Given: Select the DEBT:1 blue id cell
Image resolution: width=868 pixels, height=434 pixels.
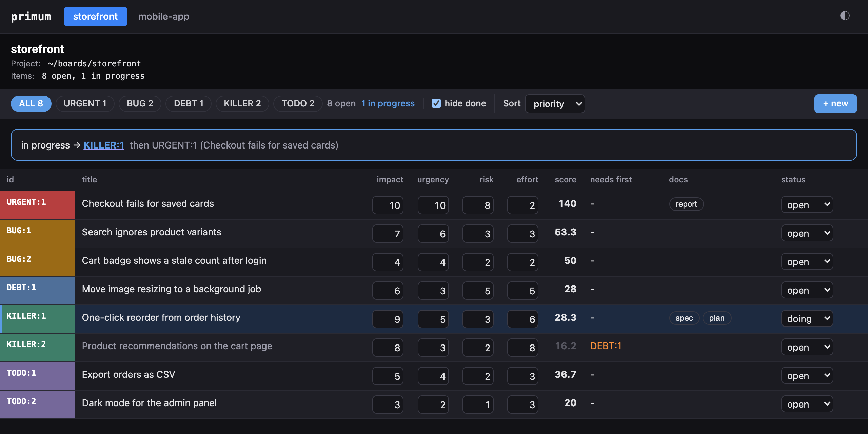Looking at the screenshot, I should pos(38,290).
